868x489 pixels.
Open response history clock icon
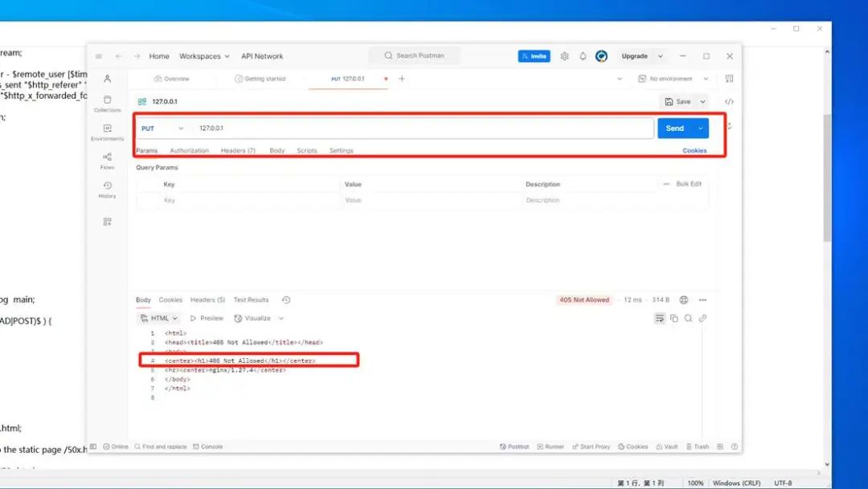click(285, 300)
